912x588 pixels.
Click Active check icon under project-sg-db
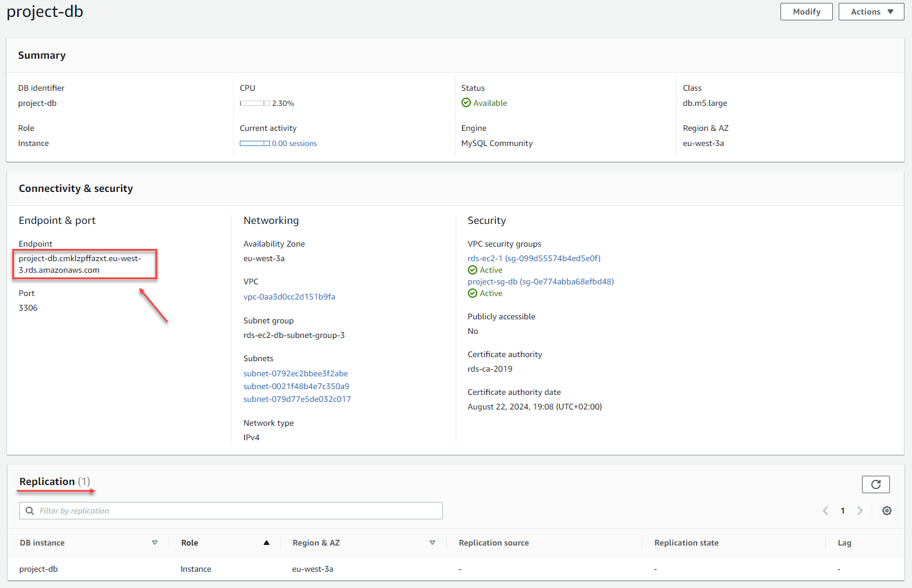[x=473, y=293]
